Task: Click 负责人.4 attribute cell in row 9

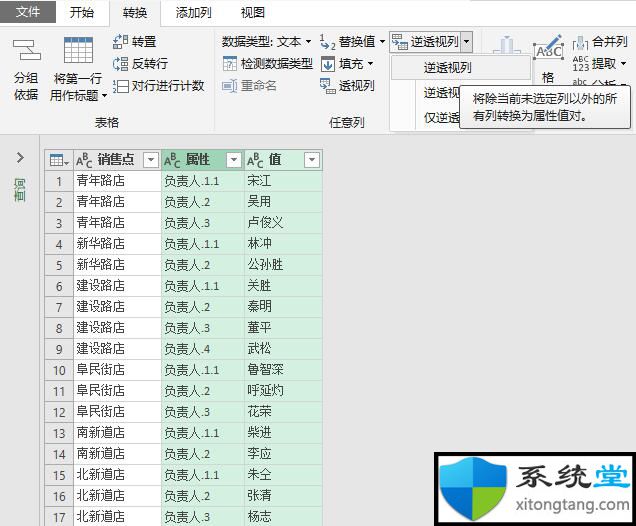Action: [x=202, y=349]
